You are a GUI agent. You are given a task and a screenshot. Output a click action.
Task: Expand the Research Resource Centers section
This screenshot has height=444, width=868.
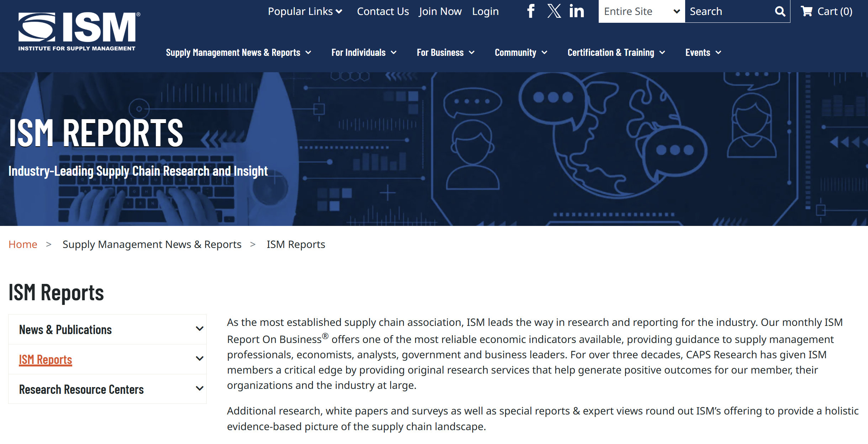click(200, 388)
